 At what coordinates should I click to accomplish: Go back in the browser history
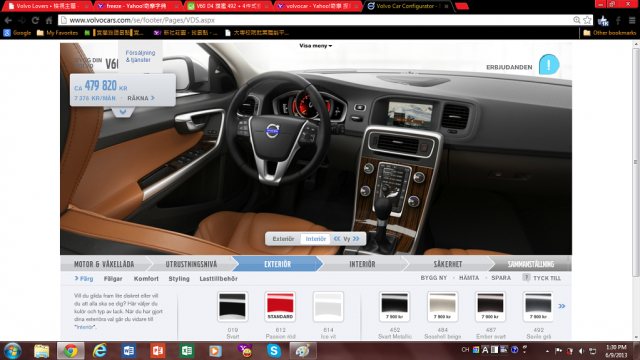click(8, 20)
